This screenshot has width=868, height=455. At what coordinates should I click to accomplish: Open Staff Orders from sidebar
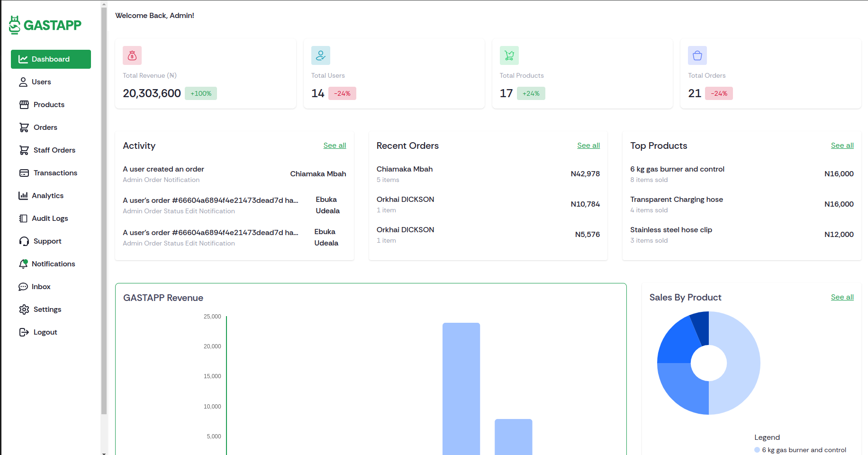(51, 150)
